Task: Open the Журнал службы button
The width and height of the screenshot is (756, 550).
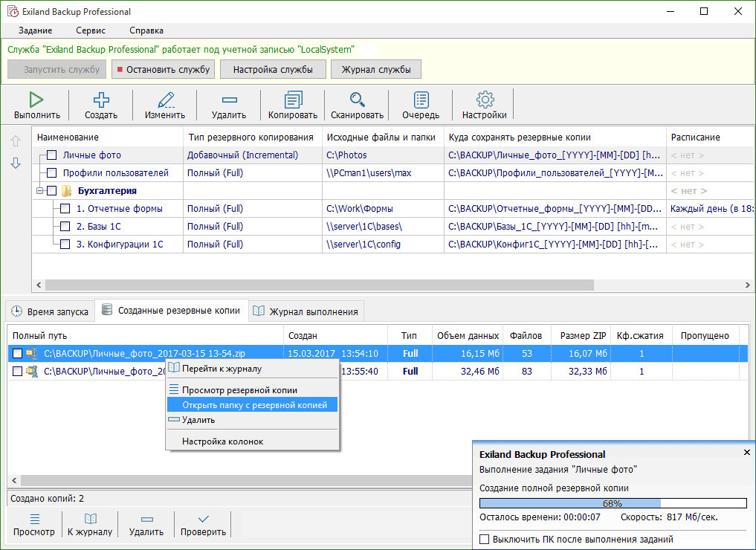Action: (375, 70)
